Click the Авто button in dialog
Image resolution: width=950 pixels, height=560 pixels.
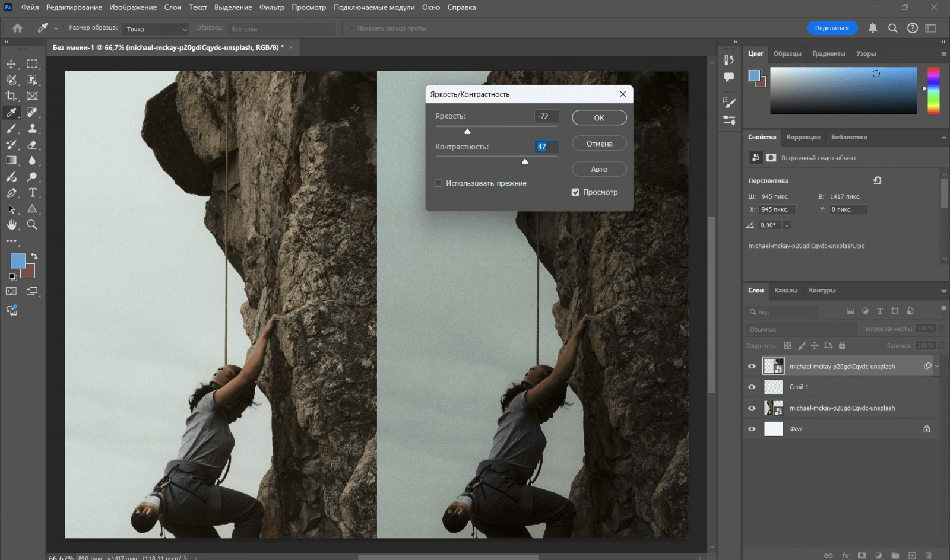tap(599, 169)
